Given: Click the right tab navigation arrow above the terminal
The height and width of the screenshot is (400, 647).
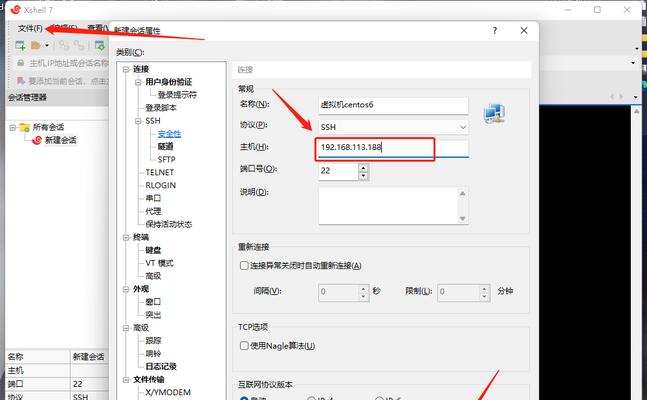Looking at the screenshot, I should tap(622, 97).
